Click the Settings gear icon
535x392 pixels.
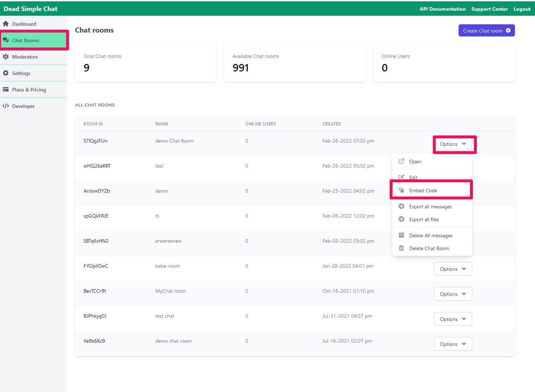[6, 73]
